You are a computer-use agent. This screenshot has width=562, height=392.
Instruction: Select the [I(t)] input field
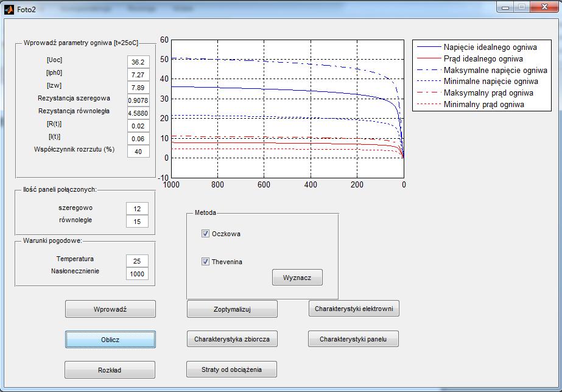138,139
